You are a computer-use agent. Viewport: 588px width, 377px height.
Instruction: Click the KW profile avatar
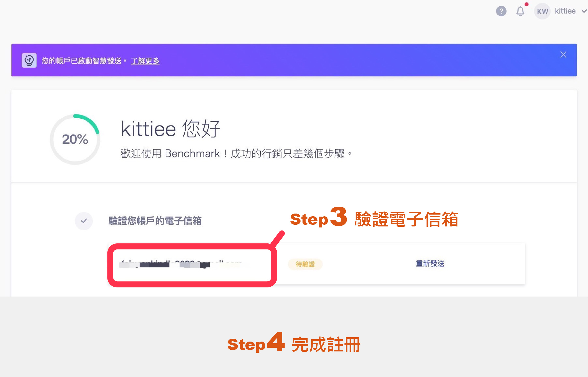[x=542, y=11]
